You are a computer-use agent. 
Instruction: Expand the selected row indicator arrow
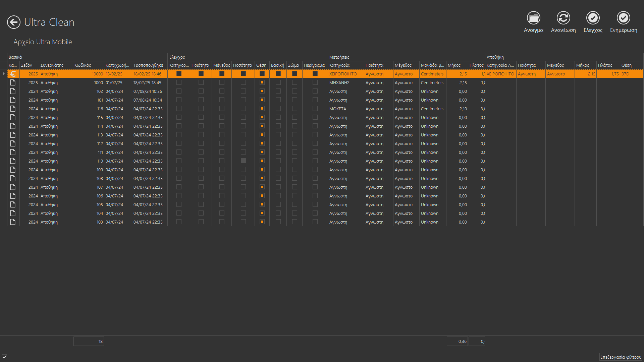4,74
